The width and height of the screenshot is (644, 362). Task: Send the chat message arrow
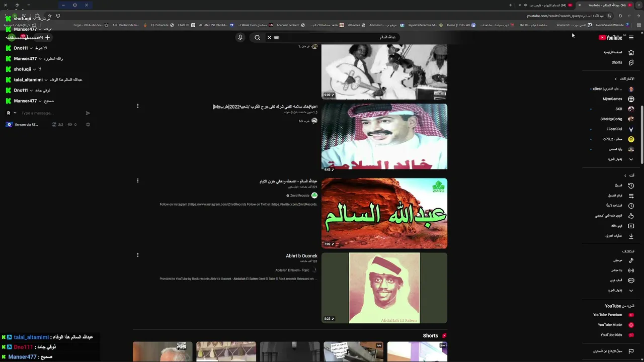[88, 113]
